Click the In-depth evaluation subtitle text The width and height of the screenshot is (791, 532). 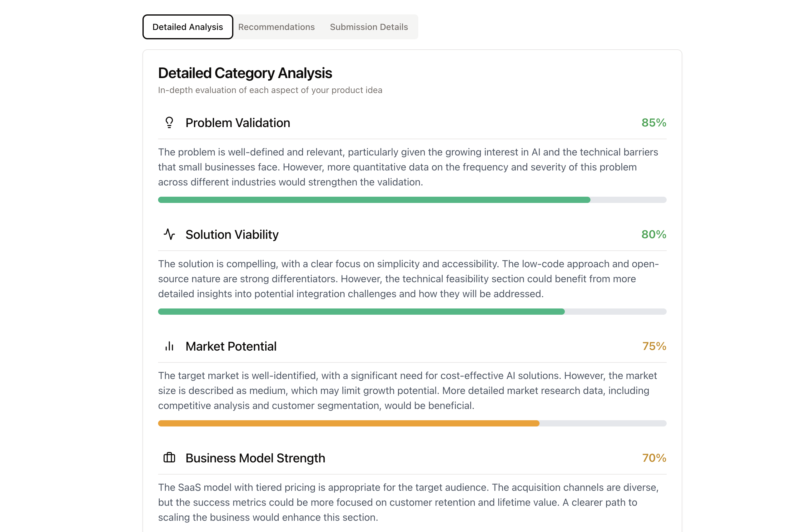[270, 90]
